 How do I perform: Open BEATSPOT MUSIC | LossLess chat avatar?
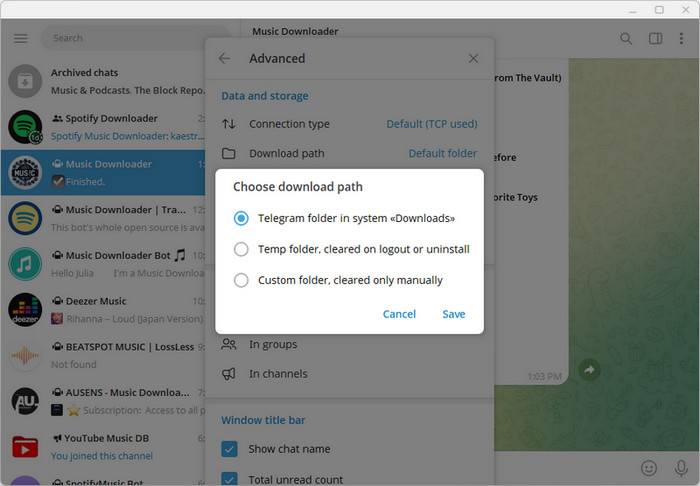pos(25,355)
